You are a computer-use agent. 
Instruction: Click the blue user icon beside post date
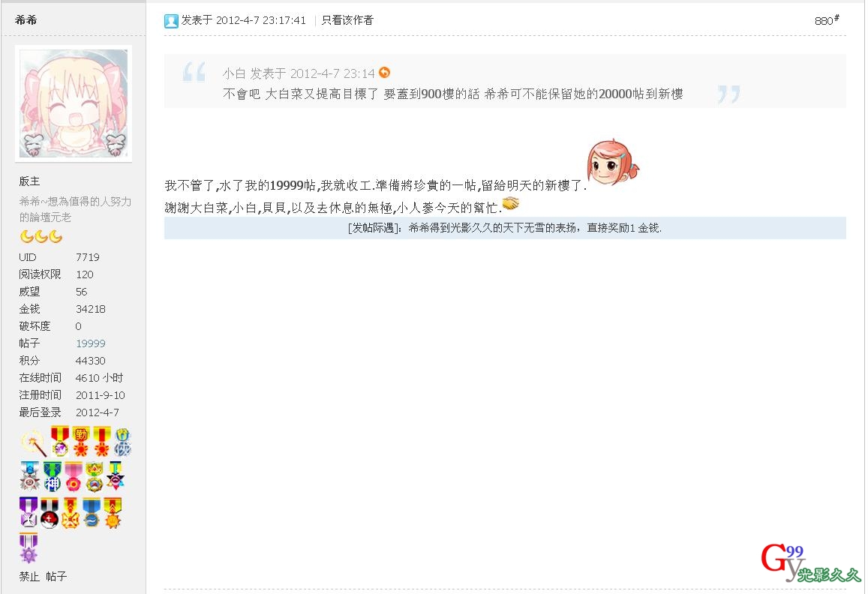click(x=171, y=21)
